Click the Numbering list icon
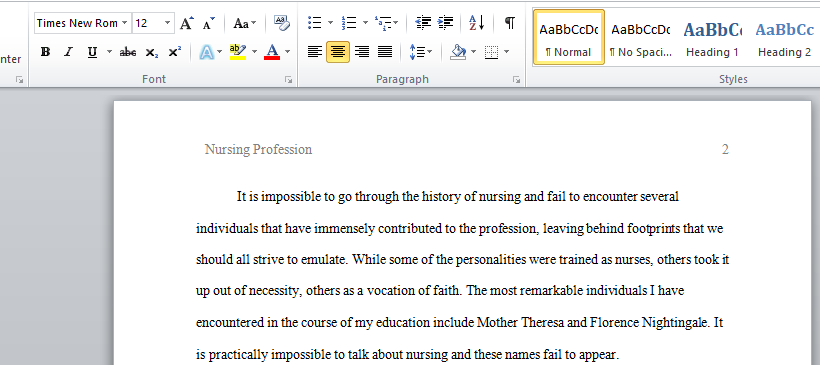This screenshot has width=820, height=365. pos(349,22)
